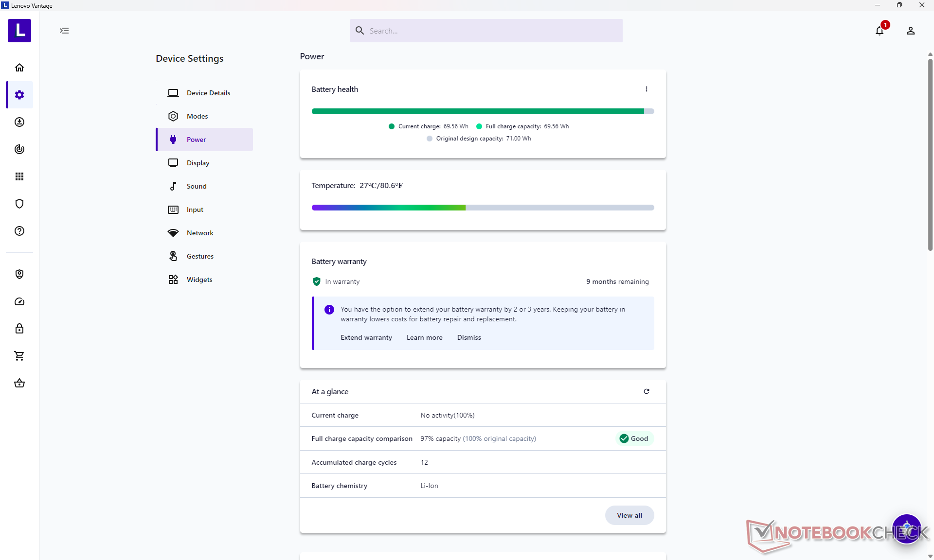Dismiss the battery warranty notice
934x560 pixels.
[x=468, y=337]
